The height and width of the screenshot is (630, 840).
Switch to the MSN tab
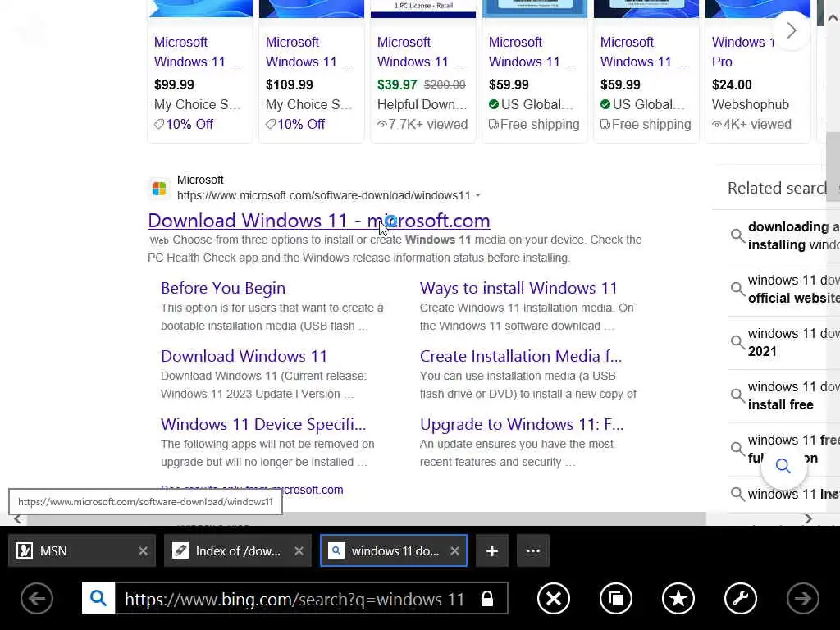[82, 550]
